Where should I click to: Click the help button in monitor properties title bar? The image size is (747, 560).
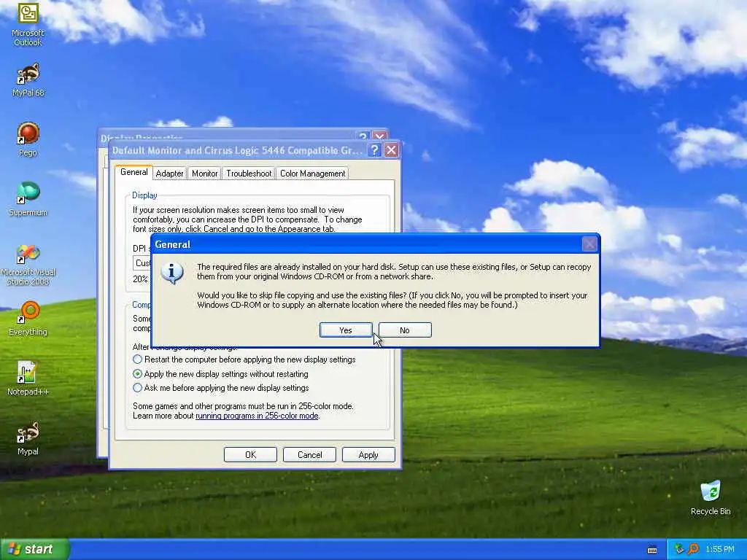pos(375,150)
